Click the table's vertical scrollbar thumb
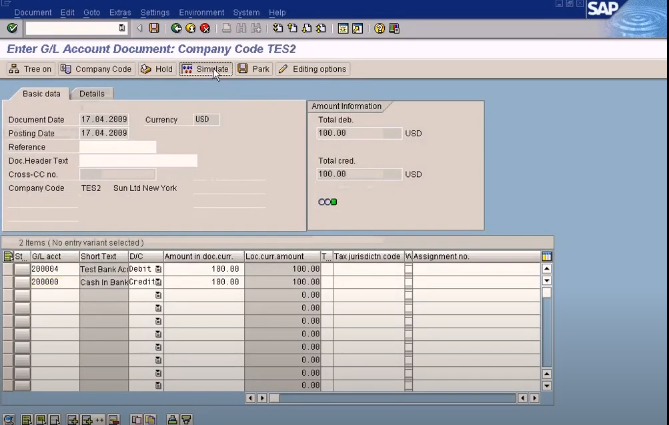The image size is (669, 425). click(547, 293)
